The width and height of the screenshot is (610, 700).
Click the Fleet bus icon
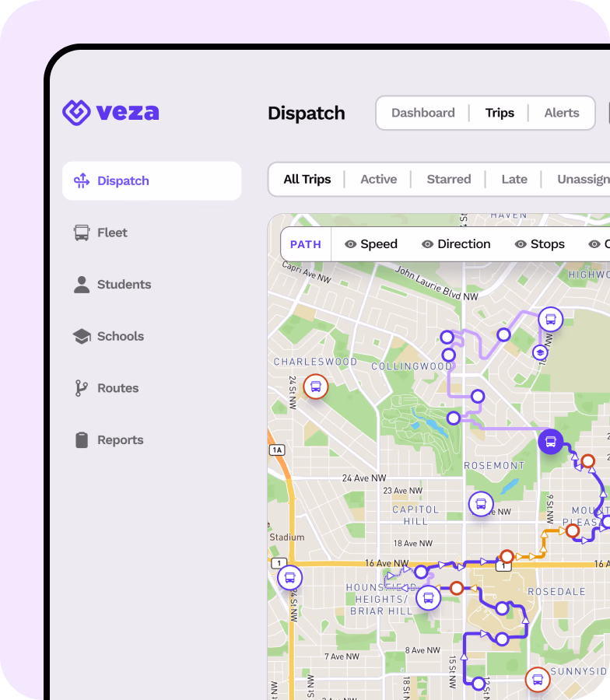82,233
